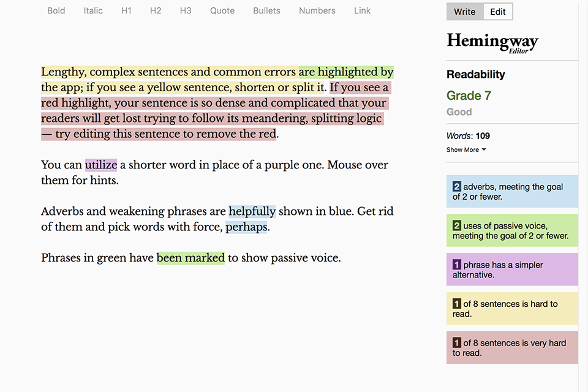Click the purple highlighted word "utilize"
This screenshot has height=392, width=588.
pyautogui.click(x=101, y=165)
